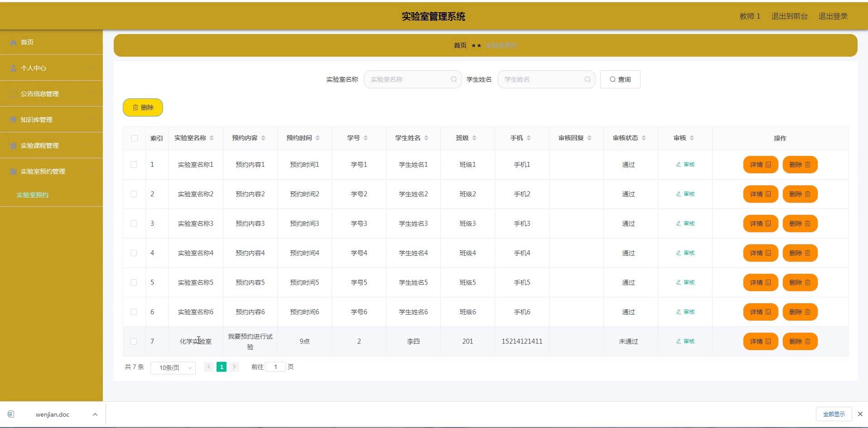
Task: Sort by 审核回复 column arrows
Action: [x=589, y=138]
